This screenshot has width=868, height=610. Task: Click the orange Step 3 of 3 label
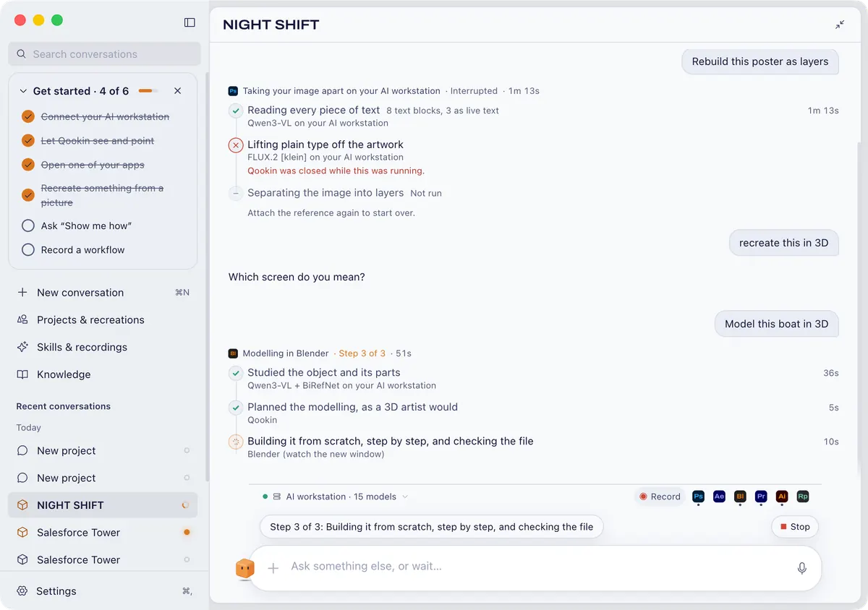362,353
